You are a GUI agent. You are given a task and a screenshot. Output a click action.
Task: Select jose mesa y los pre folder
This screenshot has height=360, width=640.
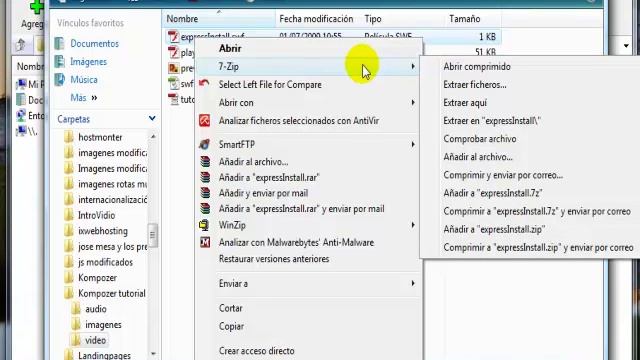coord(113,247)
